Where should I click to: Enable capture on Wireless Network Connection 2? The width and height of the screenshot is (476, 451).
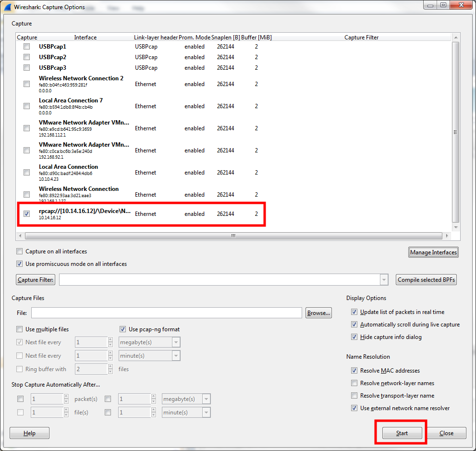coord(27,84)
